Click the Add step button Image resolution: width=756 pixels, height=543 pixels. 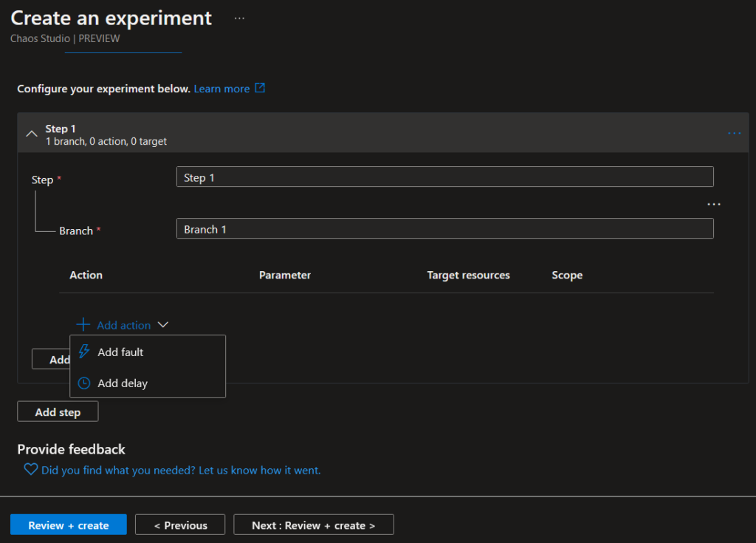[58, 411]
